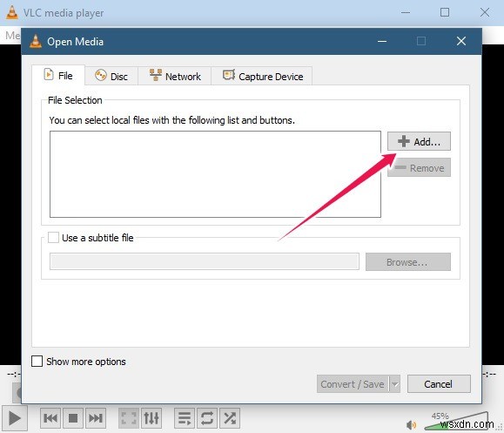504x433 pixels.
Task: Switch to the Network tab
Action: pyautogui.click(x=175, y=77)
